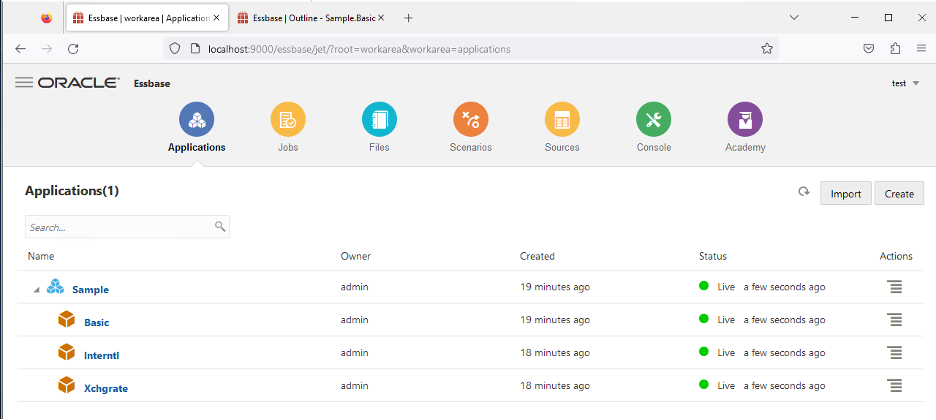This screenshot has height=420, width=936.
Task: Open the Console section icon
Action: pos(653,119)
